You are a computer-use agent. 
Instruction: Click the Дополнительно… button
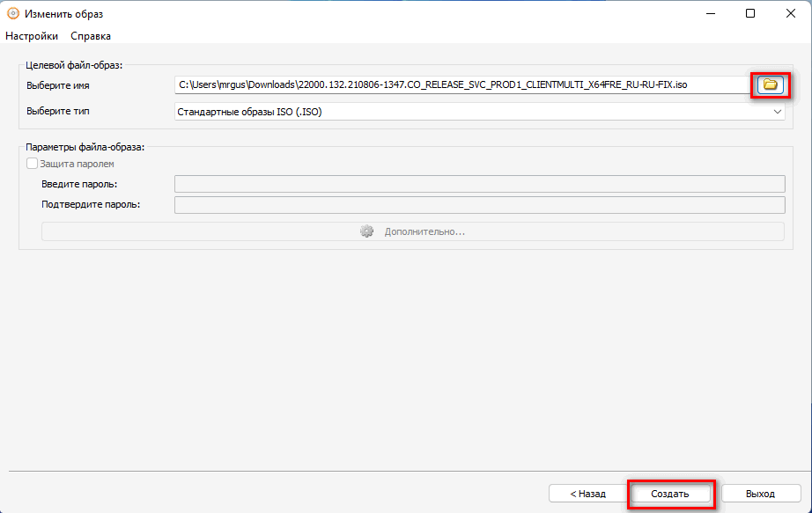click(x=413, y=231)
